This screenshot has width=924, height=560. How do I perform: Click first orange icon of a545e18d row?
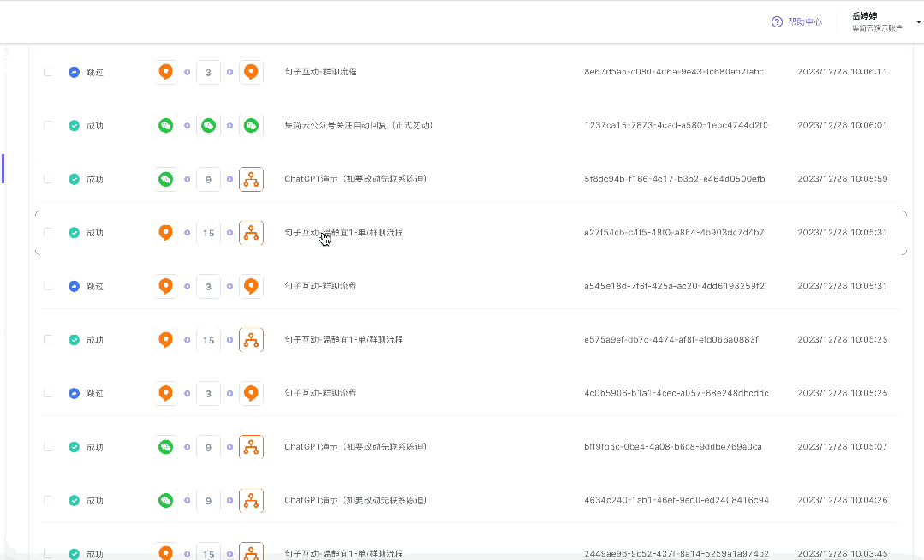click(x=165, y=286)
